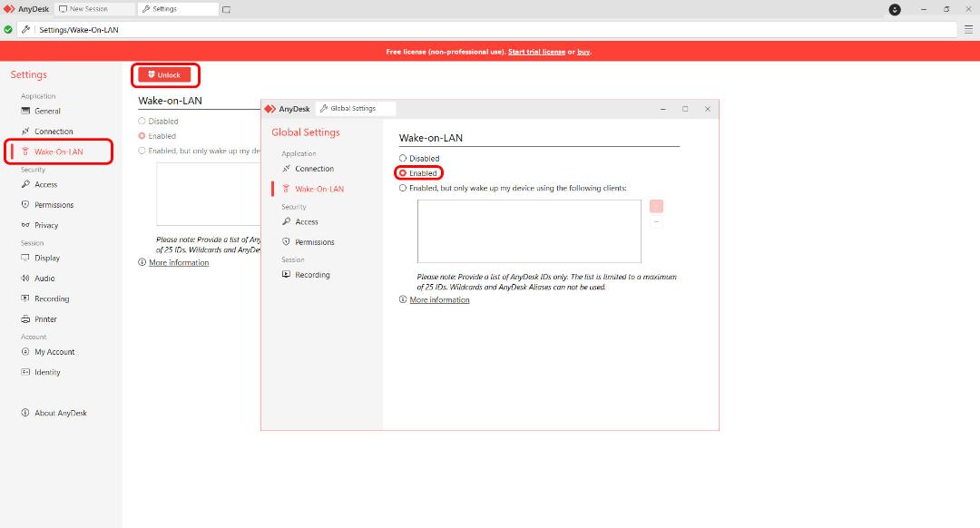This screenshot has width=980, height=528.
Task: Click the printer icon in sidebar
Action: [25, 319]
